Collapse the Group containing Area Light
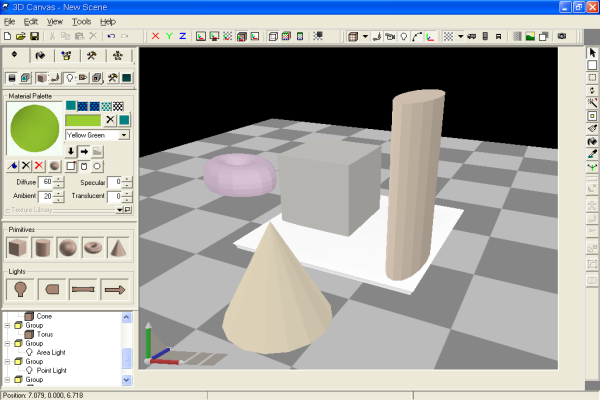Viewport: 600px width, 400px height. 7,343
